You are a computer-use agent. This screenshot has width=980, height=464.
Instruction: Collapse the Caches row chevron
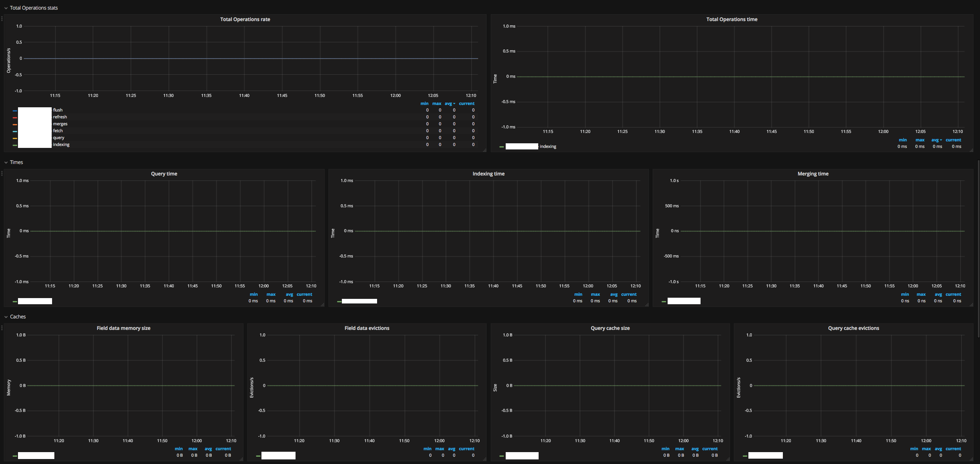tap(6, 317)
